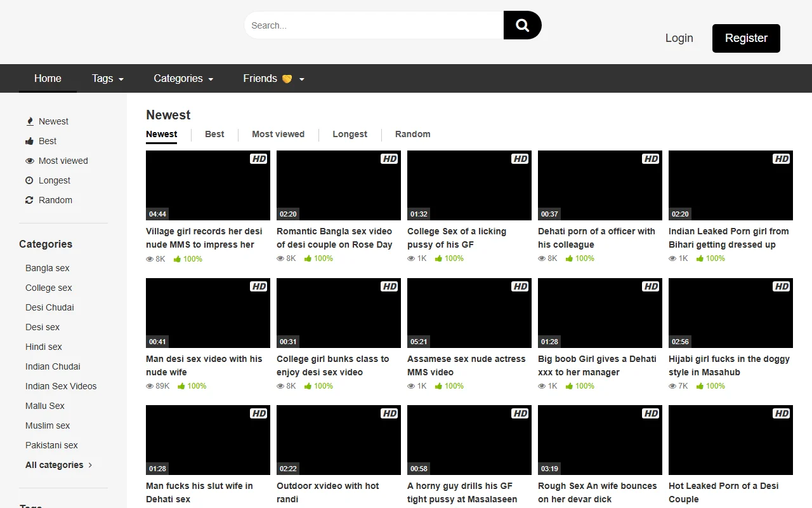The width and height of the screenshot is (812, 508).
Task: Switch to the Longest sorting tab
Action: pyautogui.click(x=350, y=134)
